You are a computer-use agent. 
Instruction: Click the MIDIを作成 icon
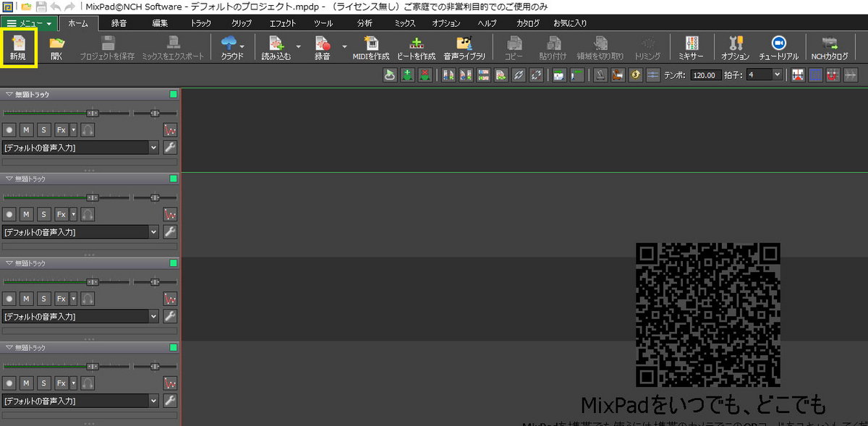coord(370,49)
